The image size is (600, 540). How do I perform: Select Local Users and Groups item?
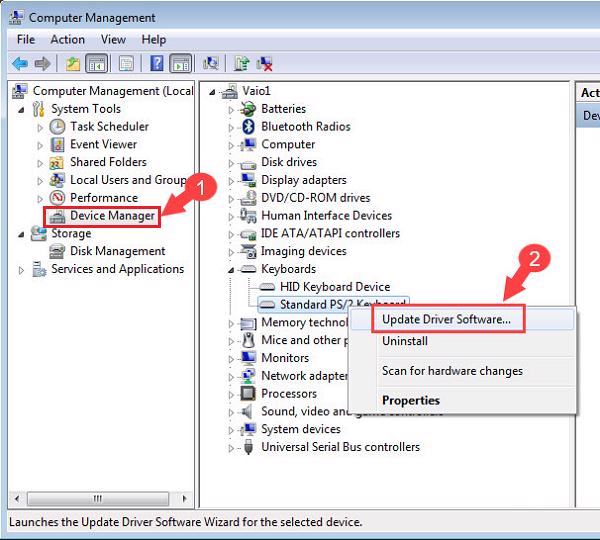coord(129,180)
